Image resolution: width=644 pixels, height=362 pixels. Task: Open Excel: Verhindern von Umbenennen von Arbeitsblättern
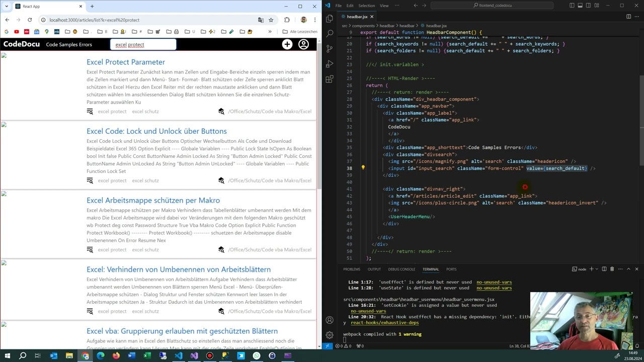pos(179,269)
